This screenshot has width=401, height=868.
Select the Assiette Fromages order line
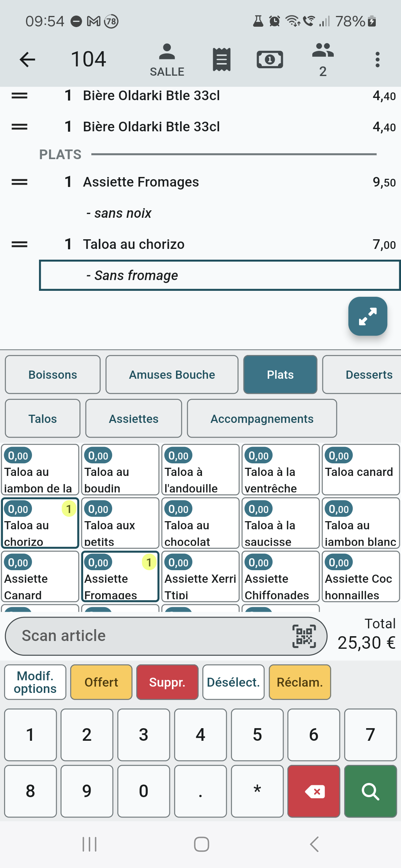coord(200,182)
